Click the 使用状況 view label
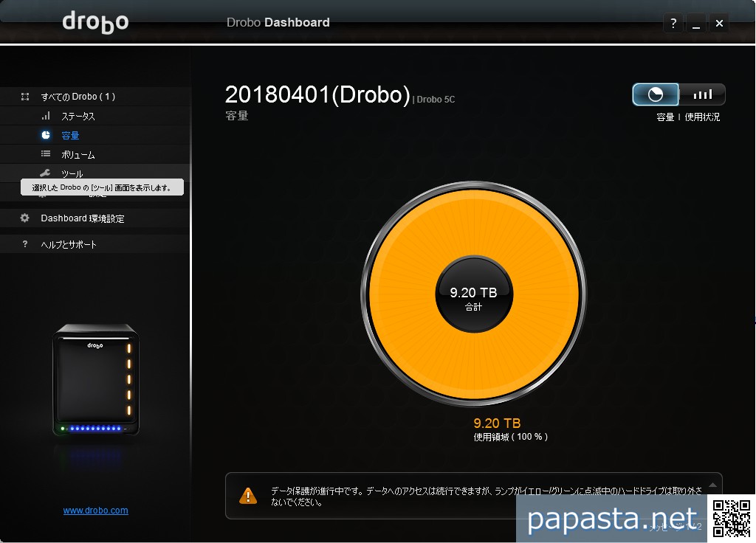Viewport: 756px width, 543px height. [702, 117]
